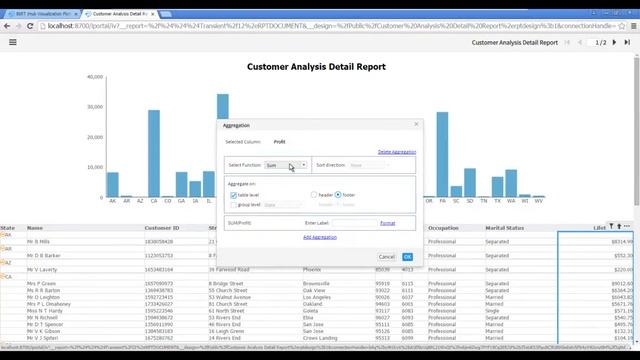Open the Sort direction dropdown
Image resolution: width=640 pixels, height=360 pixels.
click(x=369, y=165)
